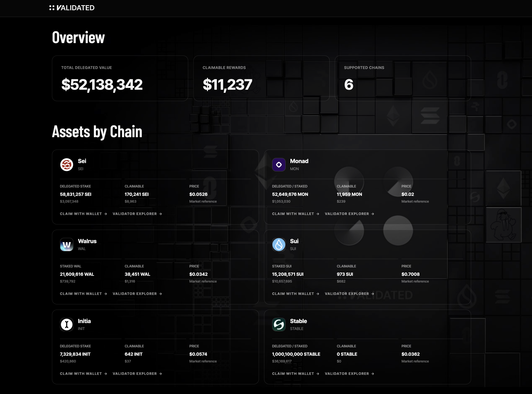Open Validator Explorer for Monad
Viewport: 532px width, 394px height.
(x=349, y=214)
